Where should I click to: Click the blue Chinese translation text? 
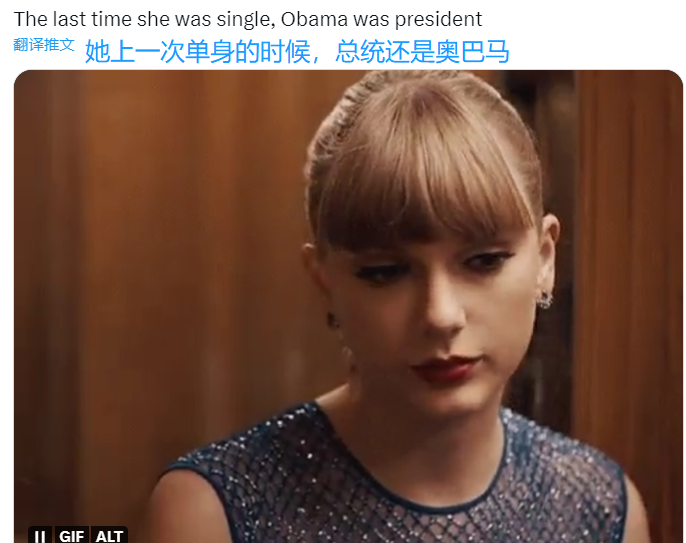[x=297, y=51]
